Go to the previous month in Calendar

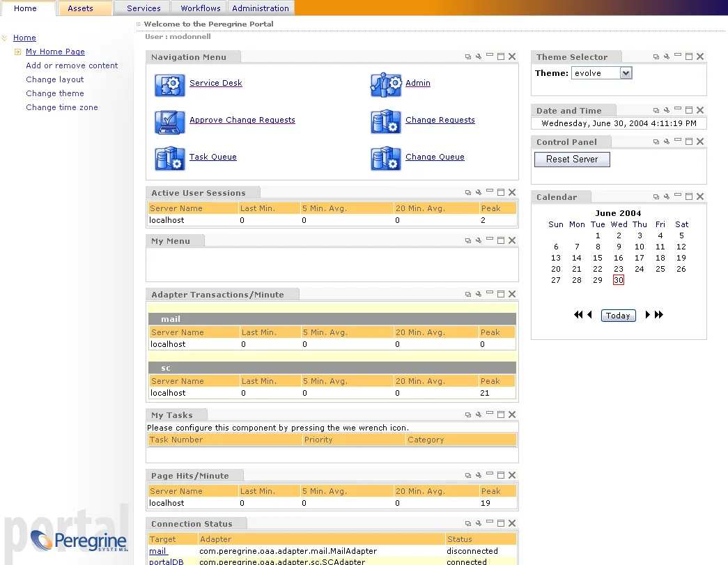(589, 315)
